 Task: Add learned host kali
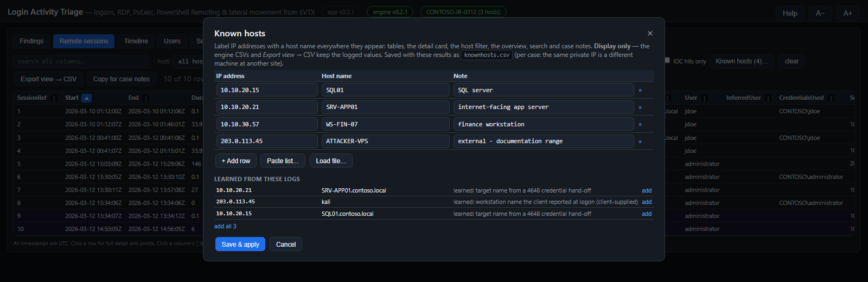click(647, 202)
